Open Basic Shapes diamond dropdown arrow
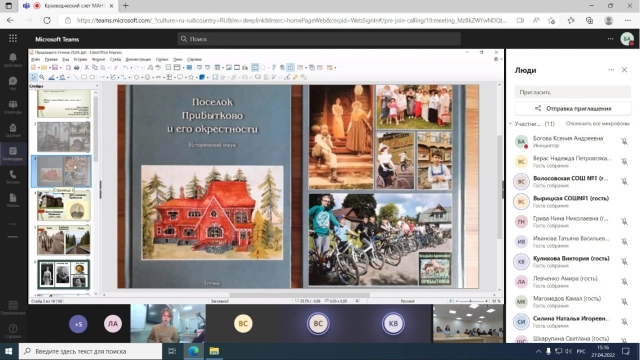 (142, 77)
